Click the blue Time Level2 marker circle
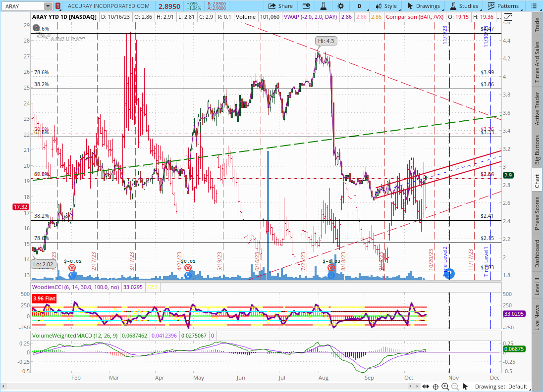Screen dimensions: 543x392 pyautogui.click(x=449, y=273)
